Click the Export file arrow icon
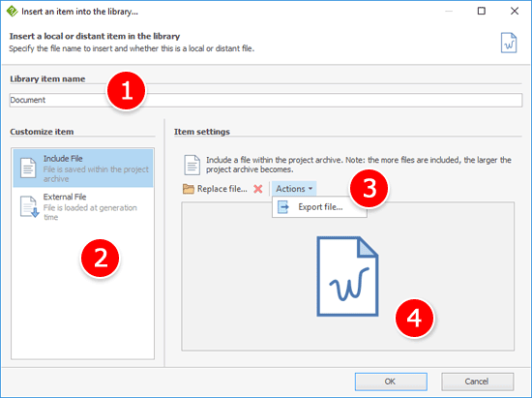This screenshot has width=532, height=398. pos(283,207)
